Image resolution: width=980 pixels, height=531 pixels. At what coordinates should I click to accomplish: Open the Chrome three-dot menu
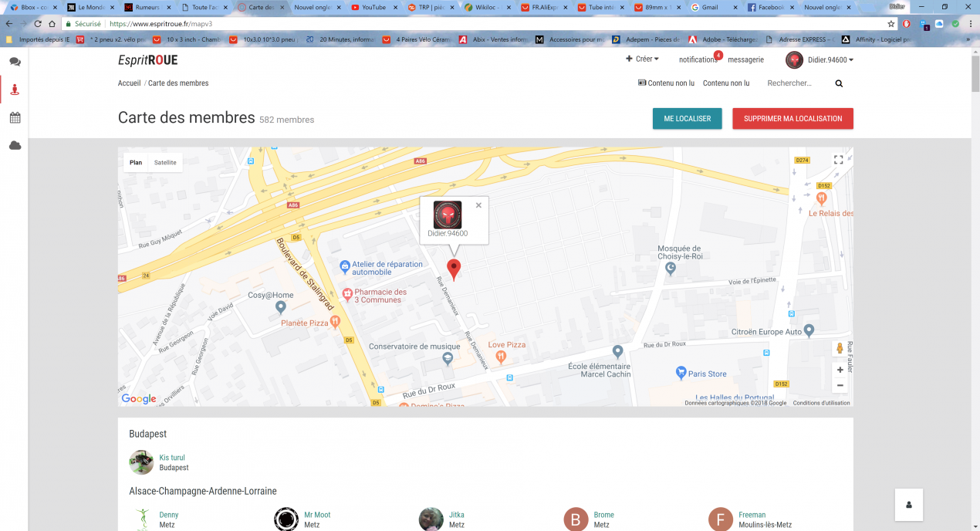pos(970,24)
